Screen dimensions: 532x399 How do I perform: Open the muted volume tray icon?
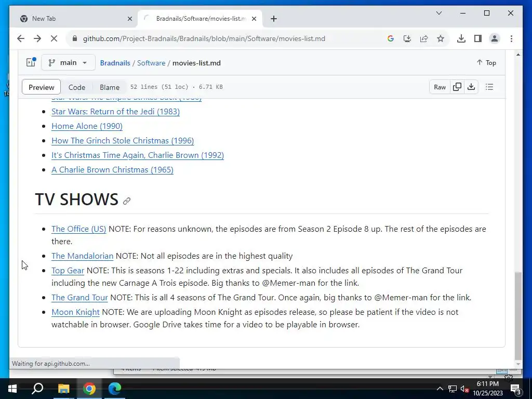pyautogui.click(x=464, y=389)
